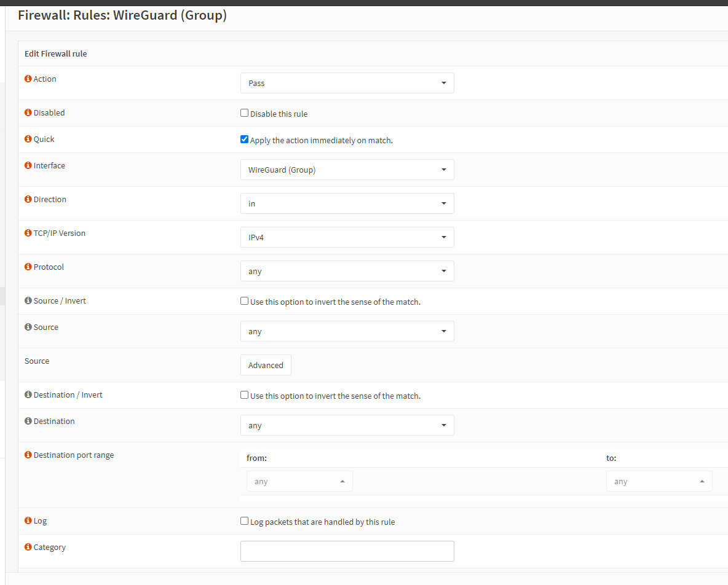Click the info icon next to Log
Viewport: 728px width, 585px height.
click(x=28, y=520)
